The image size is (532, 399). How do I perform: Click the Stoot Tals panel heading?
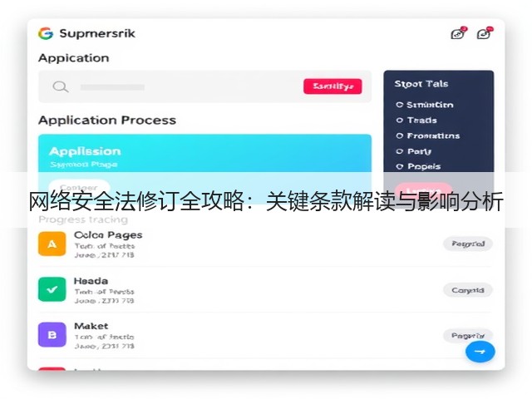click(x=421, y=84)
